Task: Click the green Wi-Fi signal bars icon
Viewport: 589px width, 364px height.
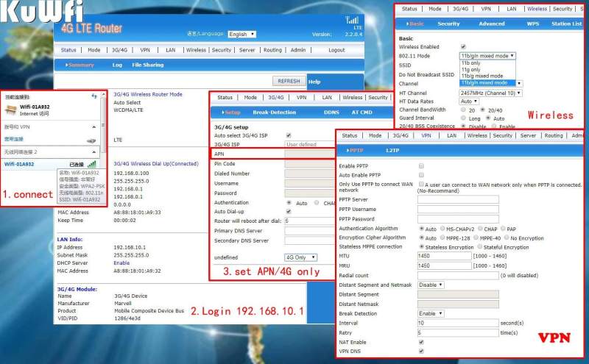Action: [92, 164]
